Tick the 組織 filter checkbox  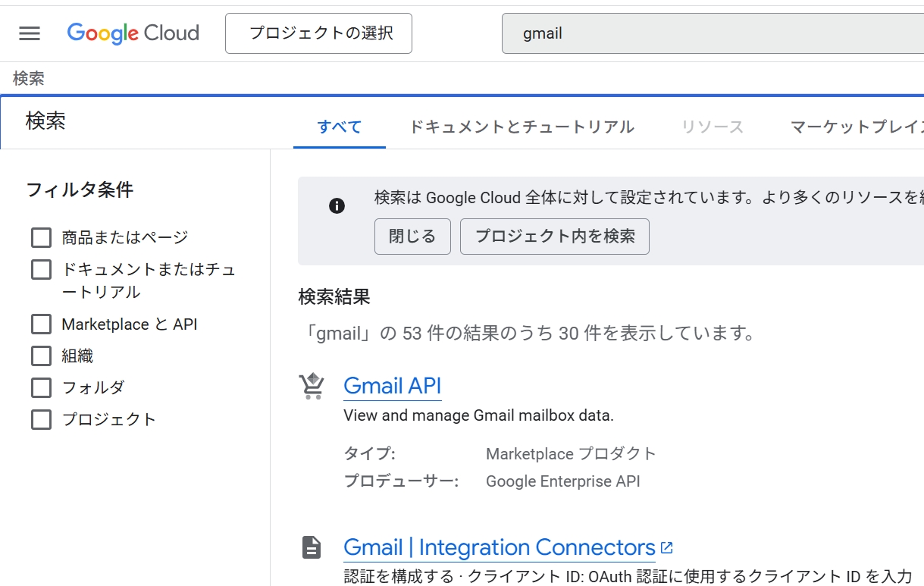(x=41, y=356)
